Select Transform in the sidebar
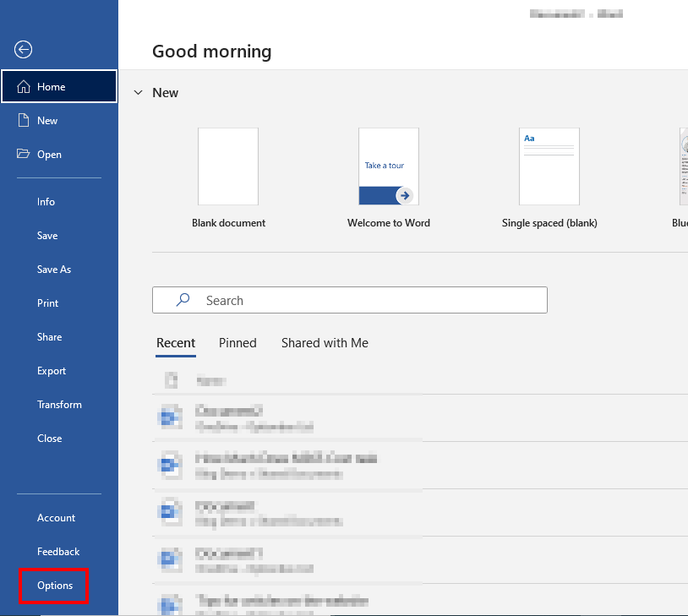Screen dimensions: 688x616 point(59,405)
